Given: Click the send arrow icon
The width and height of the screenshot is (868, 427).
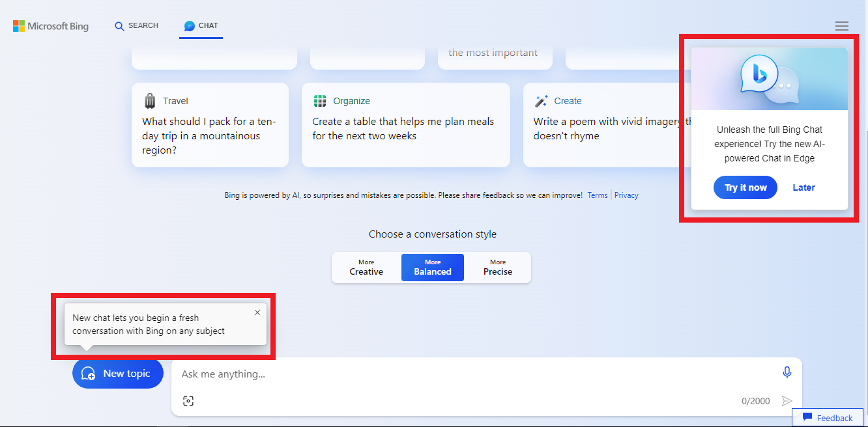Looking at the screenshot, I should (x=787, y=401).
